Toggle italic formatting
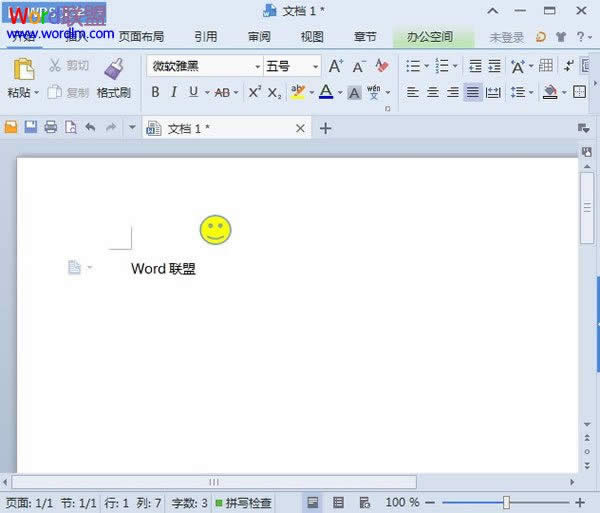 point(174,92)
